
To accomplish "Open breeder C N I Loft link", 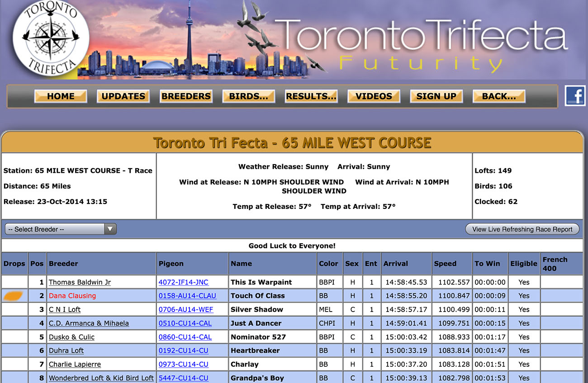I will (65, 310).
